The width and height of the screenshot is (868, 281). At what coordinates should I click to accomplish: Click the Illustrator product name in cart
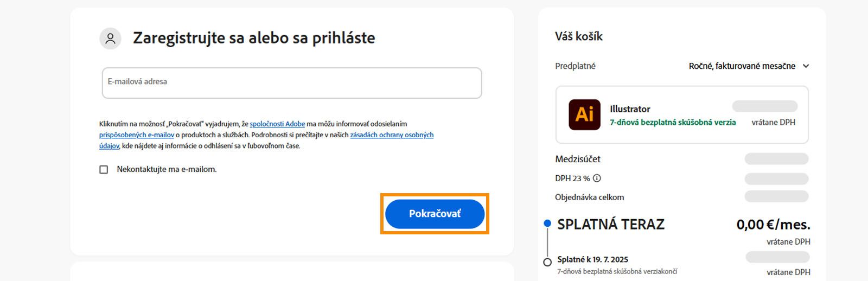click(x=630, y=109)
